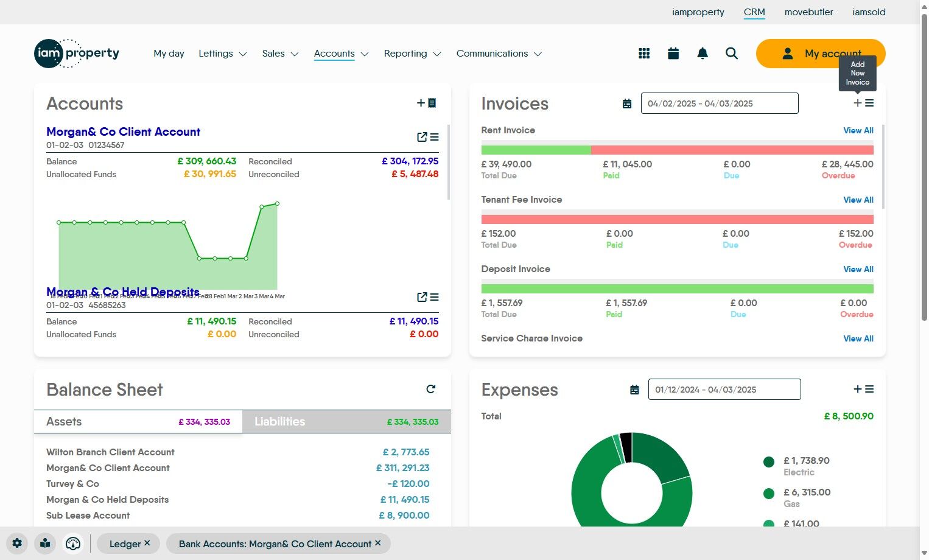Open Morgan& Co Client Account in new window
Screen dimensions: 929x560
click(x=422, y=137)
